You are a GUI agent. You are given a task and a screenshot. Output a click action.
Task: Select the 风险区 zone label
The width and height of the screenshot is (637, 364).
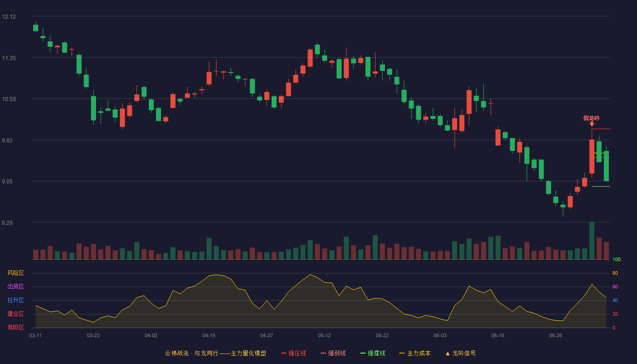[x=15, y=273]
